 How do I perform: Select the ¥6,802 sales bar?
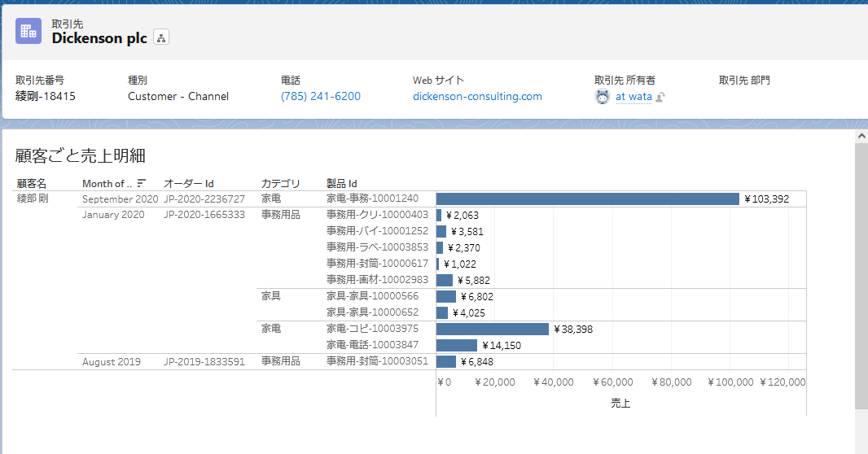tap(446, 296)
